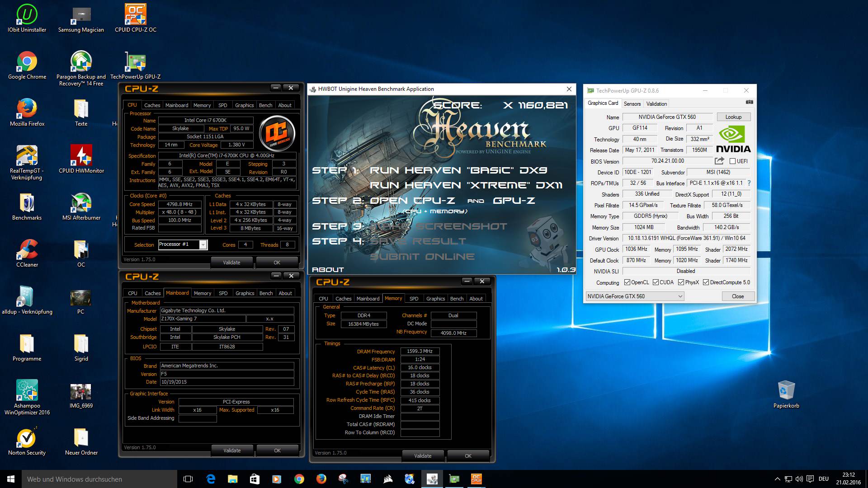Open Caches tab in top CPU-Z window

152,105
